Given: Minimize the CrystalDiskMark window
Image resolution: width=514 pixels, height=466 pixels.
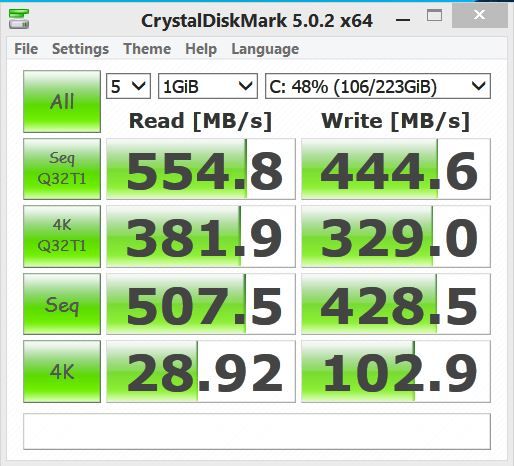Looking at the screenshot, I should pyautogui.click(x=403, y=19).
